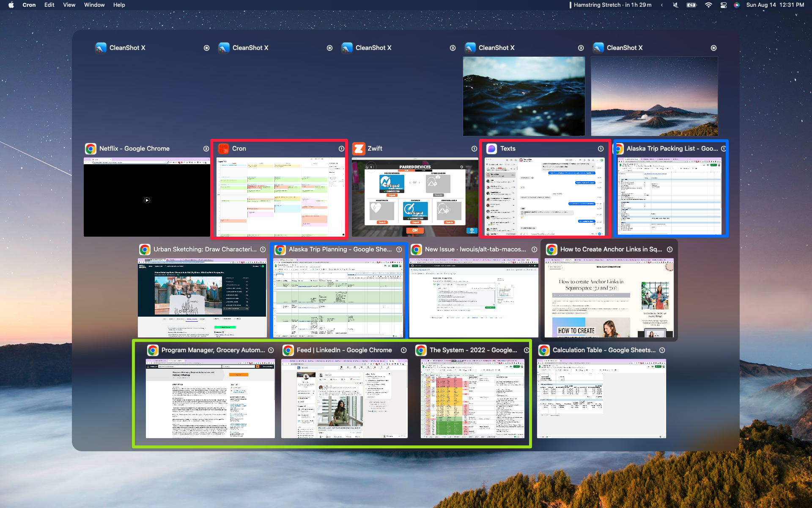The image size is (812, 508).
Task: Click the muted notification icon in the menu bar
Action: click(675, 5)
